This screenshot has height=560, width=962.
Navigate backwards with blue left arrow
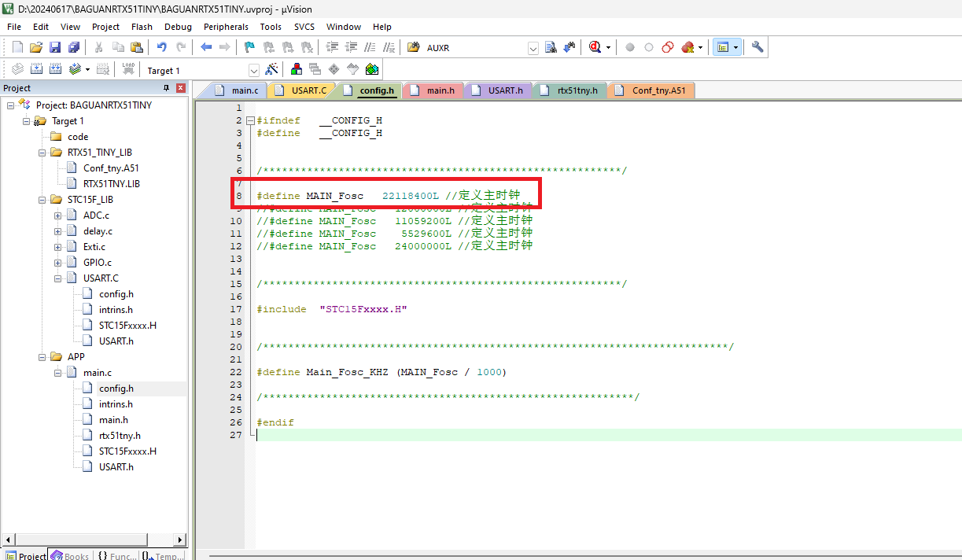[x=206, y=47]
